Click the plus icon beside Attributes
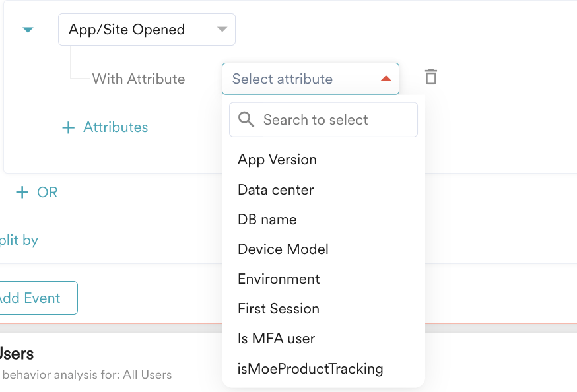The height and width of the screenshot is (392, 577). (x=68, y=127)
